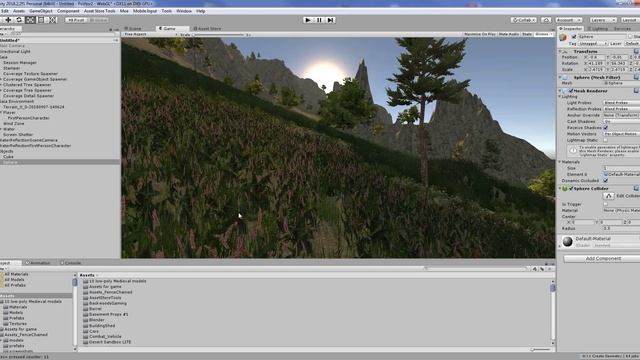The width and height of the screenshot is (640, 360).
Task: Enable the Is Trigger checkbox
Action: 606,204
